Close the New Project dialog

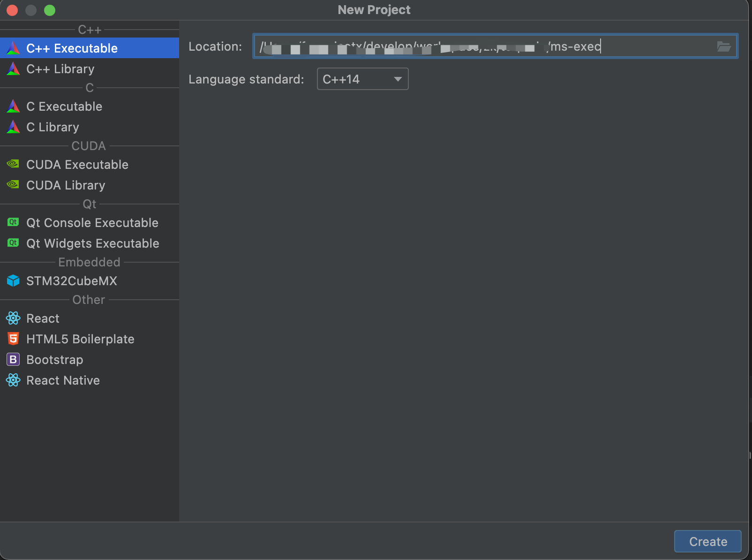(x=12, y=10)
